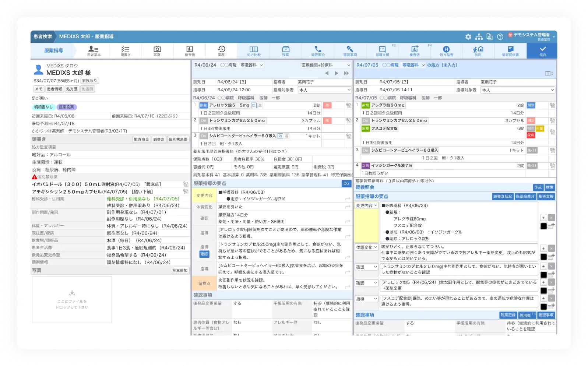Open the 薬歴 history toolbar icon

(221, 51)
